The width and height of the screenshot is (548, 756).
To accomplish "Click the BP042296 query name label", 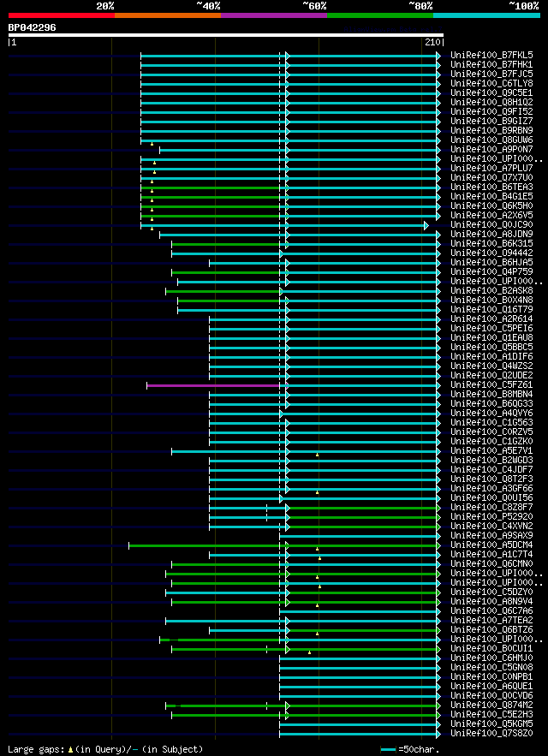I will pos(32,27).
